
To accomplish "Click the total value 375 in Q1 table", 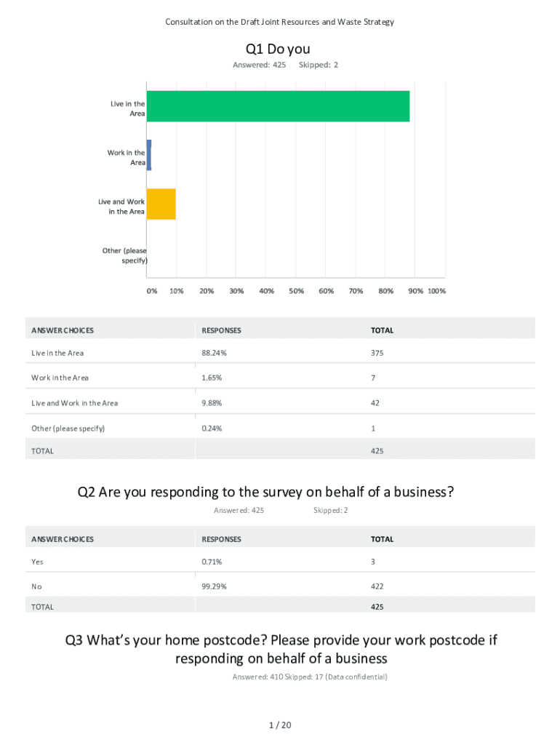I will click(377, 353).
